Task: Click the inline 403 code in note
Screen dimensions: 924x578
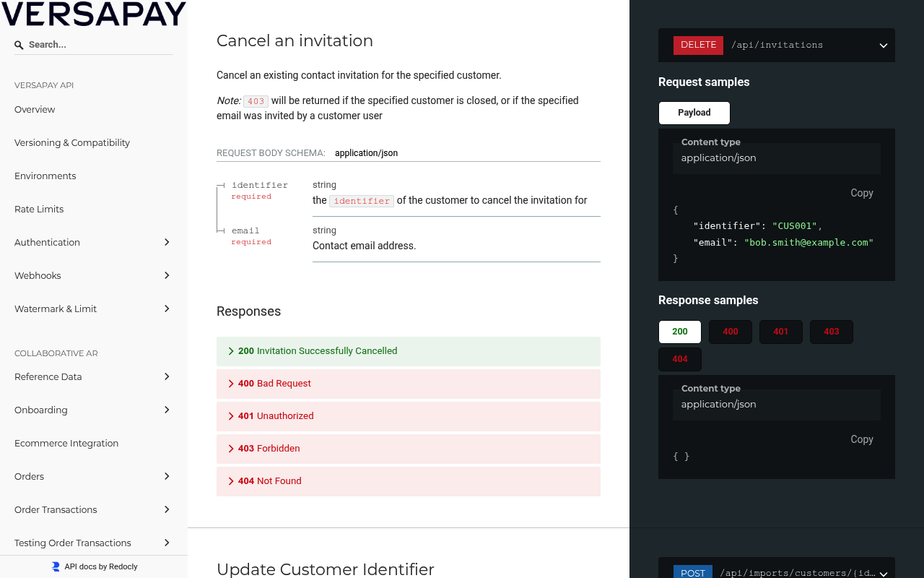Action: point(256,101)
